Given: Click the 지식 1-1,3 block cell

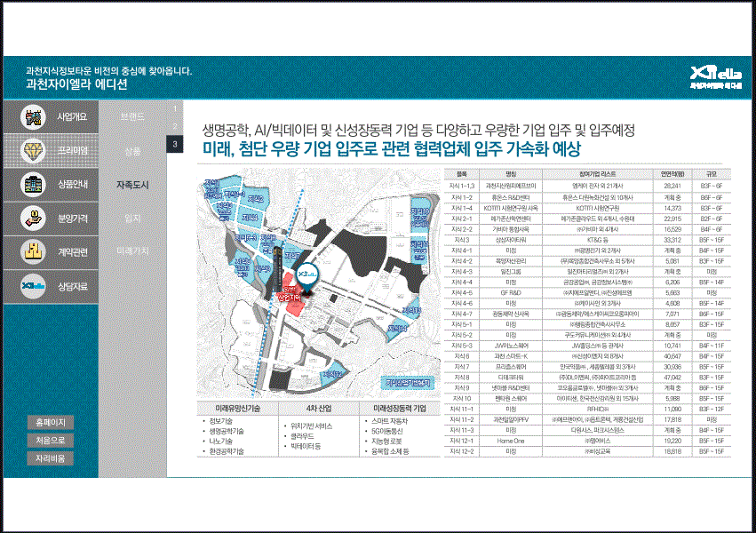Looking at the screenshot, I should click(461, 186).
